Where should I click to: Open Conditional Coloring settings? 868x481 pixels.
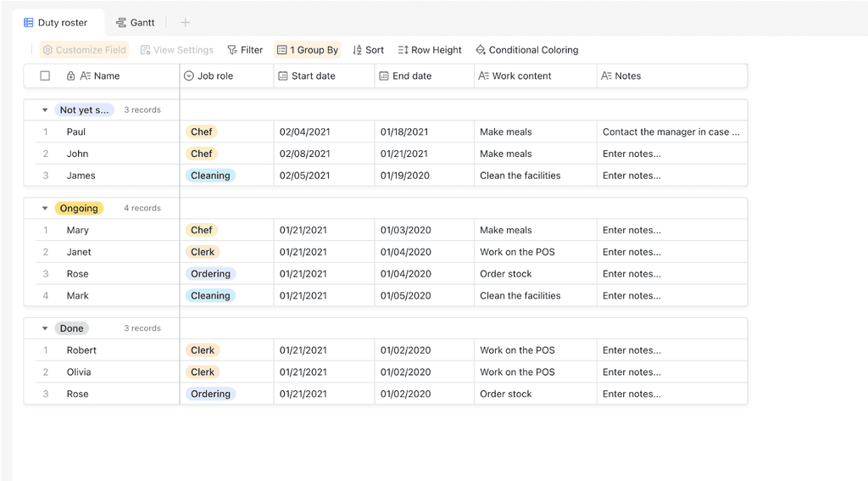coord(527,50)
